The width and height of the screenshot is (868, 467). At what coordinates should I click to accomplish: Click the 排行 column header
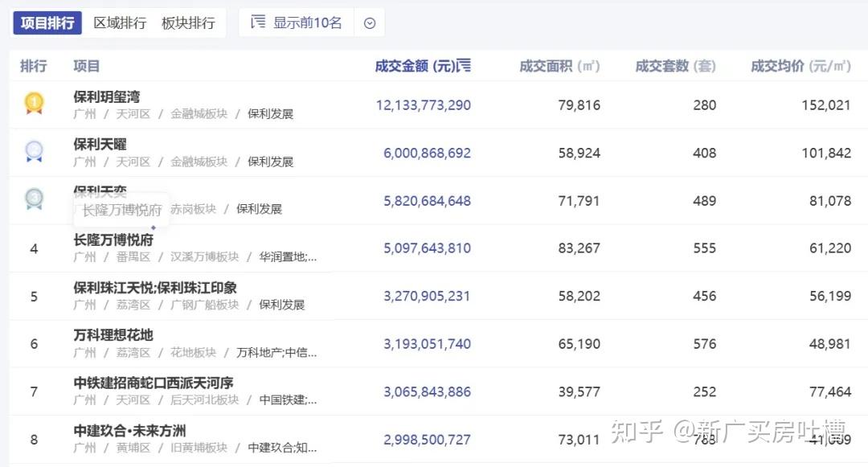click(33, 67)
